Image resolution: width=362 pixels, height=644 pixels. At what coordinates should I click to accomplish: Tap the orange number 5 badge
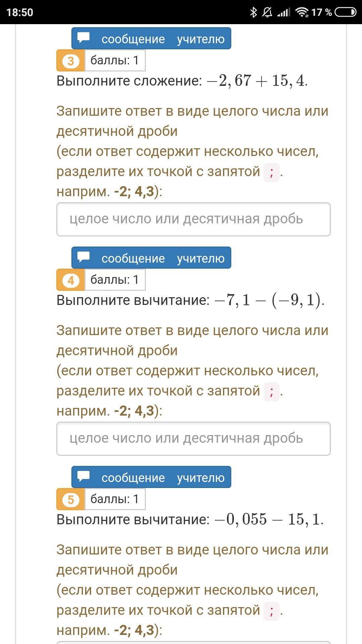pos(71,499)
